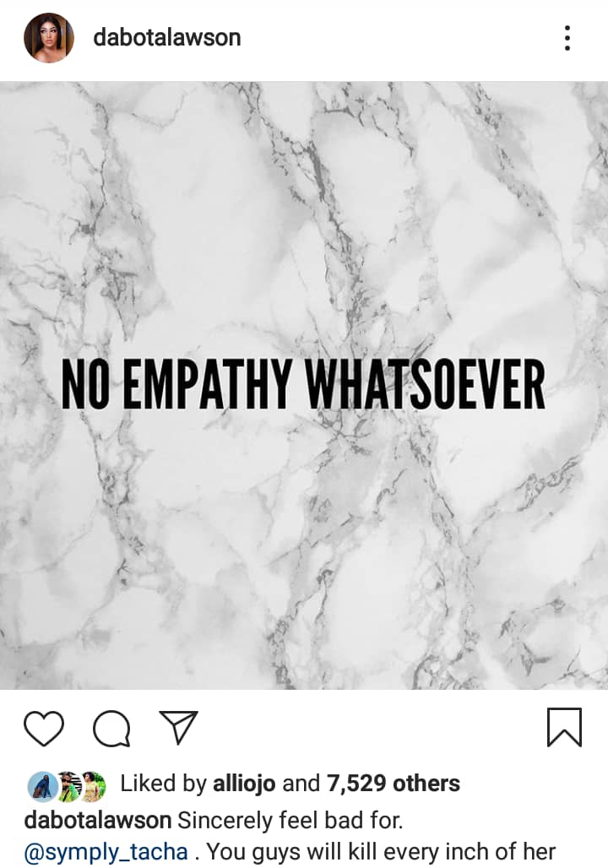Tap the third liker avatar
This screenshot has width=608, height=868.
coord(93,786)
